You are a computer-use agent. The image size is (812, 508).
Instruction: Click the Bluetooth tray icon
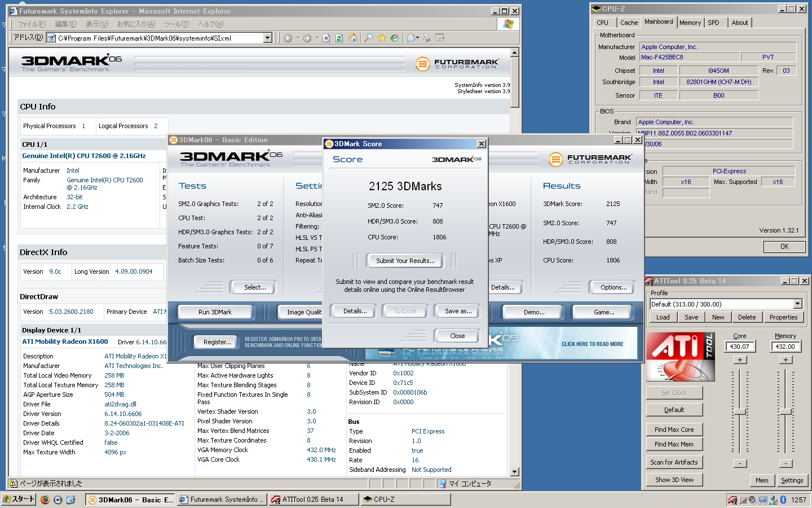point(783,500)
